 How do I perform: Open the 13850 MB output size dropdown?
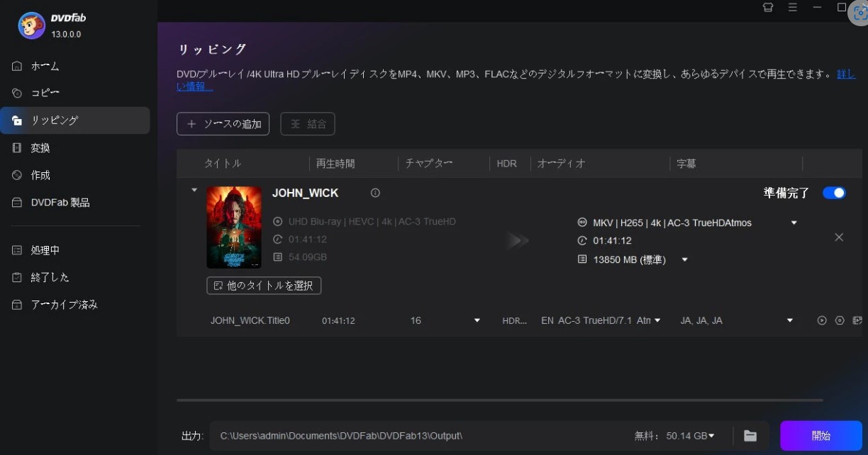pos(684,260)
